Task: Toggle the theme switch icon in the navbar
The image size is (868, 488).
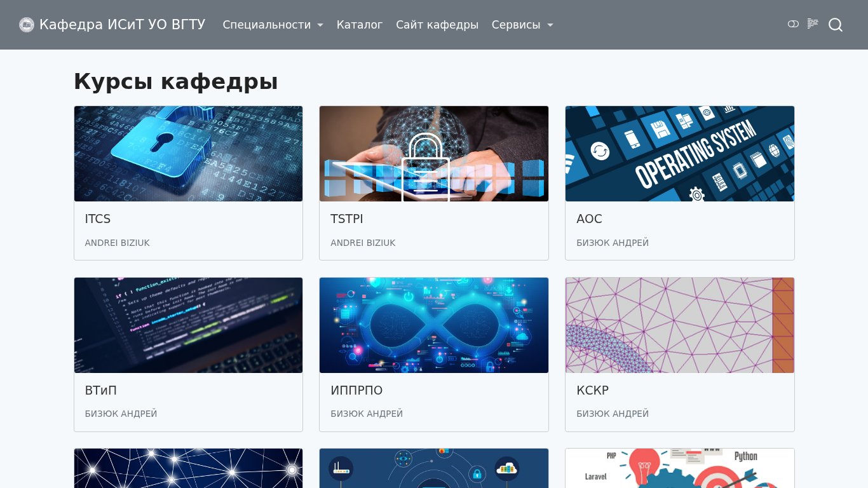Action: coord(793,24)
